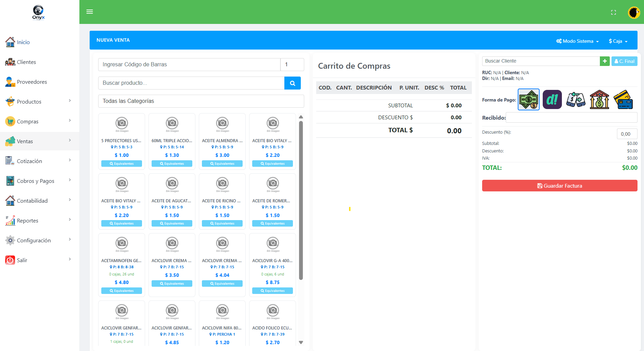Open Todas las Categorías selector
The image size is (644, 351).
(201, 101)
